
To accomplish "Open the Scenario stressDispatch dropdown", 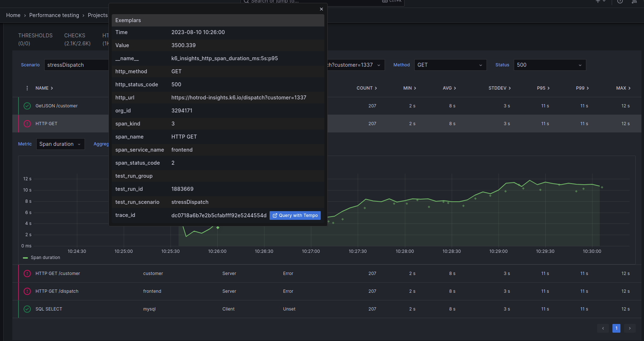I will 76,65.
